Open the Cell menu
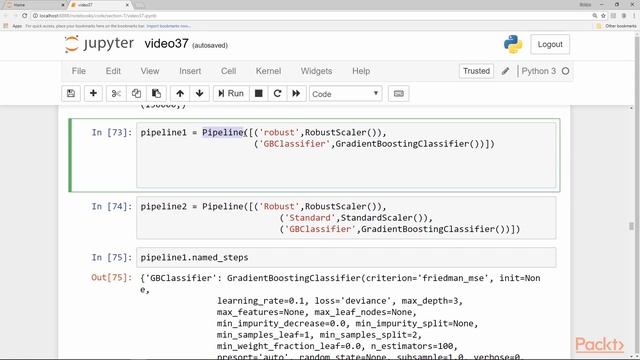640x360 pixels. pos(229,71)
